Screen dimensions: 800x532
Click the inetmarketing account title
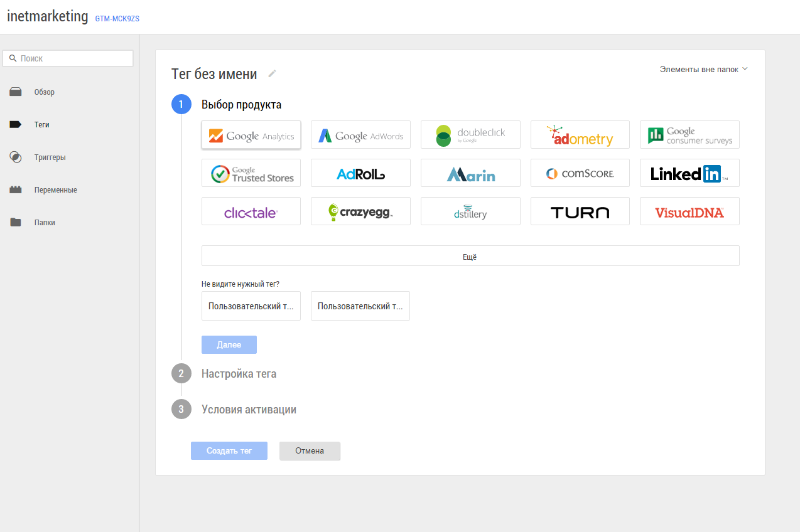click(48, 16)
